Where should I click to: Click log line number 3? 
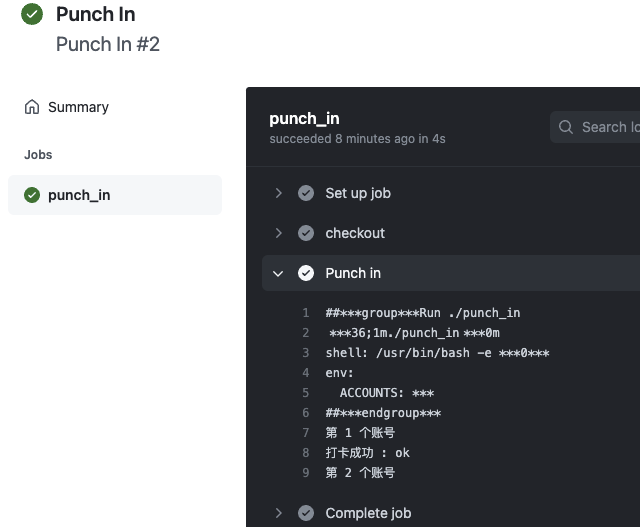306,353
